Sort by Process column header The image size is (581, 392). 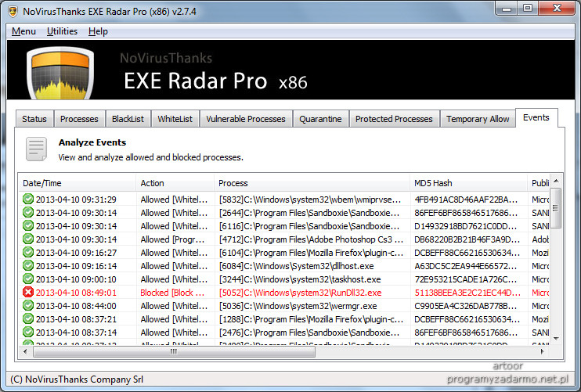point(312,183)
